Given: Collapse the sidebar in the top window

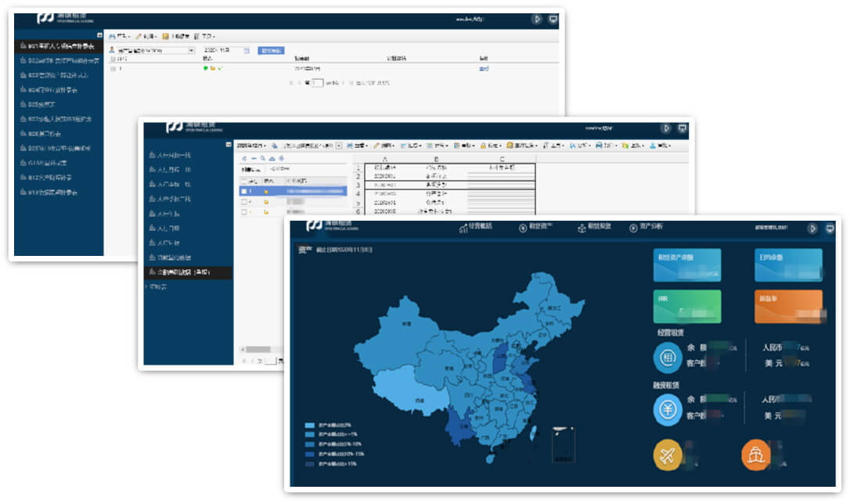Looking at the screenshot, I should click(99, 35).
